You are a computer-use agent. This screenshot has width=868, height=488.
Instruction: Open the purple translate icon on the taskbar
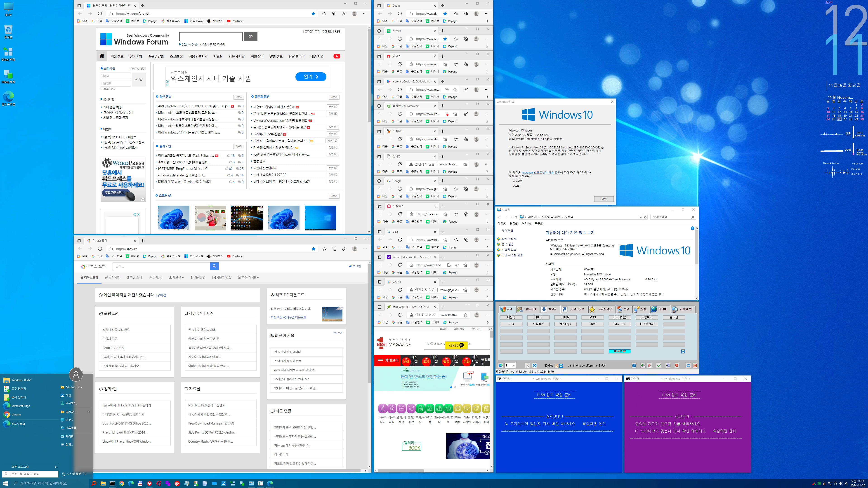tap(168, 483)
